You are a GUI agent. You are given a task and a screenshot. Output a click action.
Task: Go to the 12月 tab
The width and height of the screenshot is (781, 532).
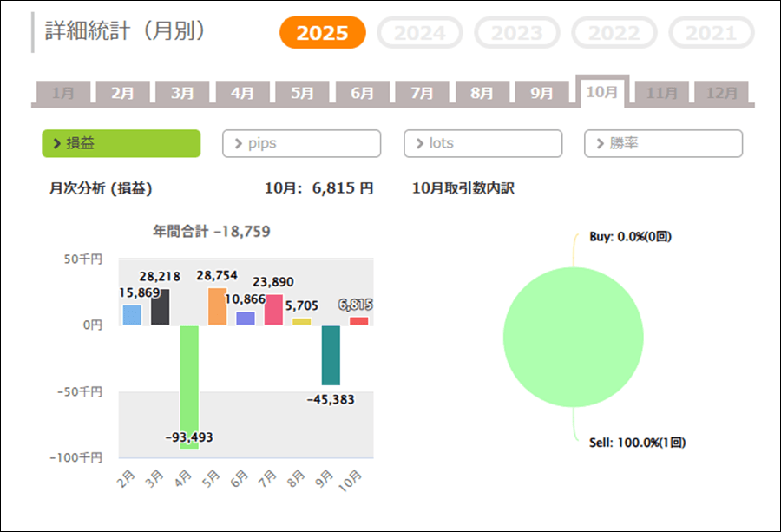[721, 93]
